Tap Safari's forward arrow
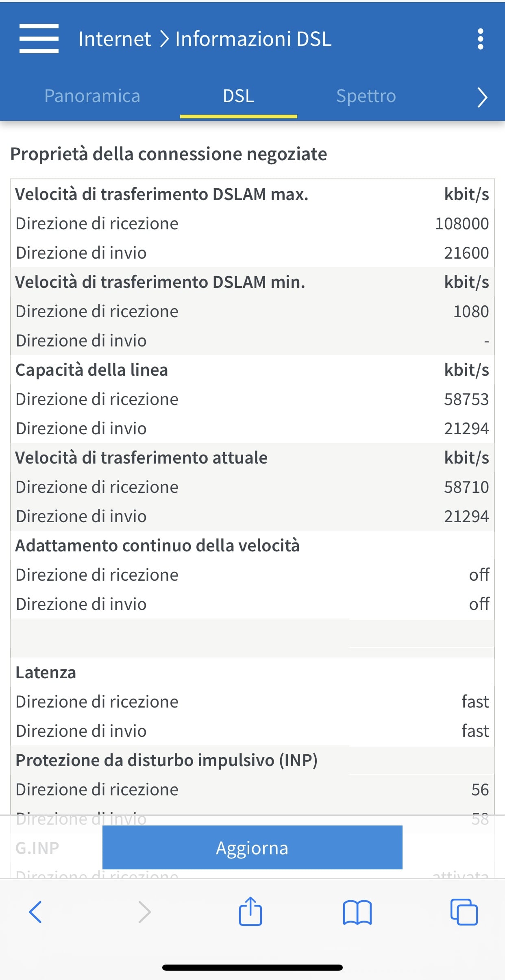This screenshot has width=505, height=980. click(144, 912)
